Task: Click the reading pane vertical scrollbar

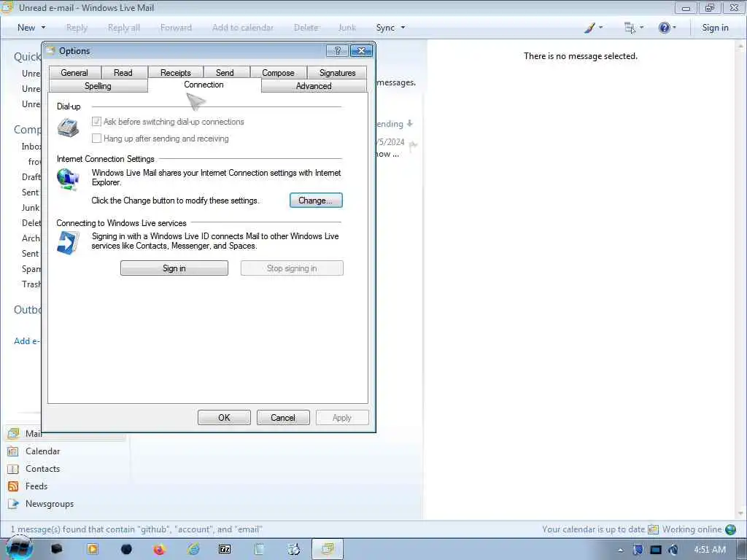Action: point(740,280)
